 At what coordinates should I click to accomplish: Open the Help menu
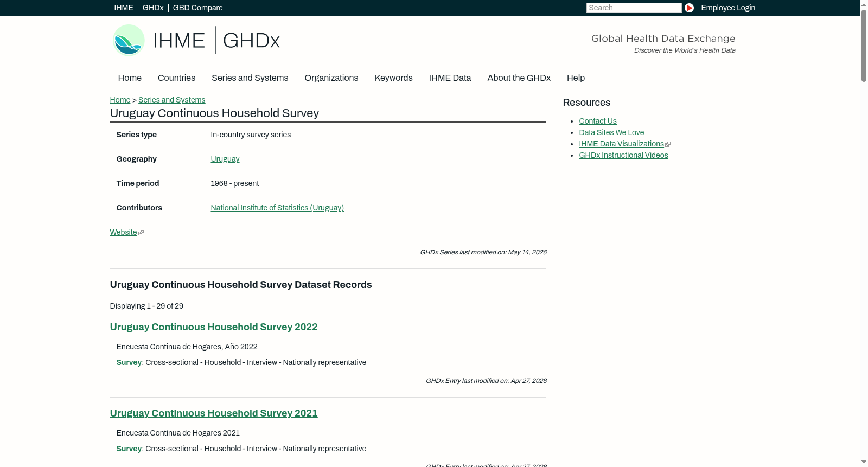576,78
